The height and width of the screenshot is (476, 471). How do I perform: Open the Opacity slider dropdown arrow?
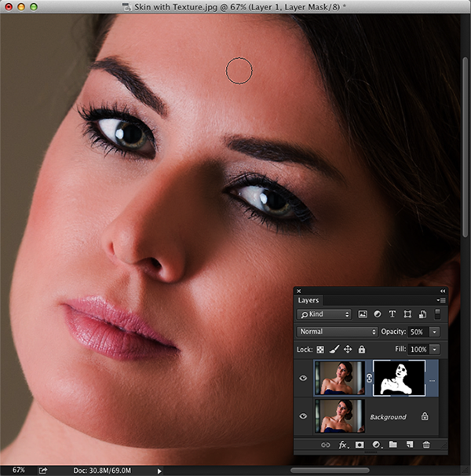[434, 331]
